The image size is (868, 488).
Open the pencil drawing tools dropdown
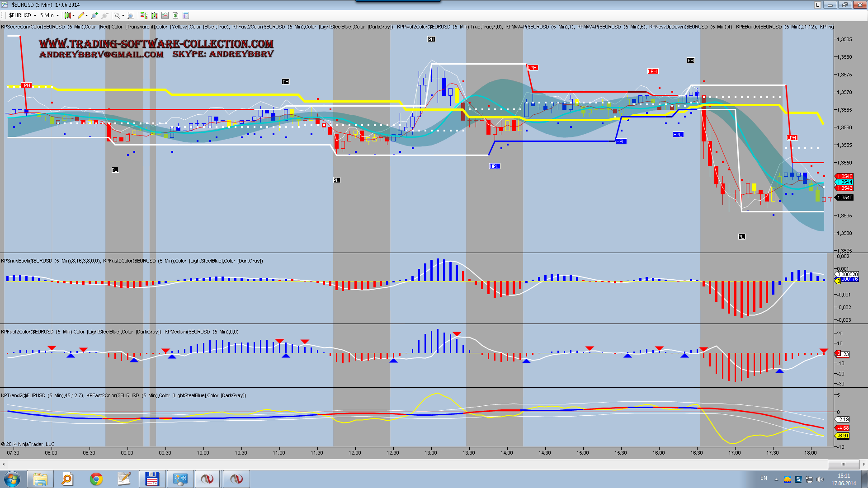[x=83, y=15]
